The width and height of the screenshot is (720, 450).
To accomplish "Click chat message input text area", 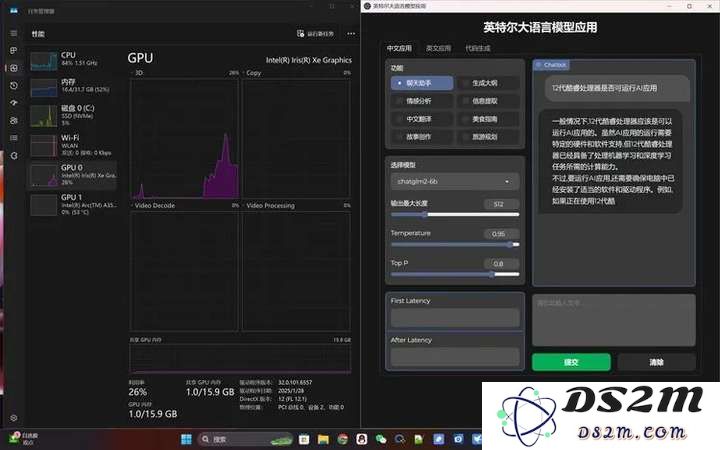I will pos(614,320).
